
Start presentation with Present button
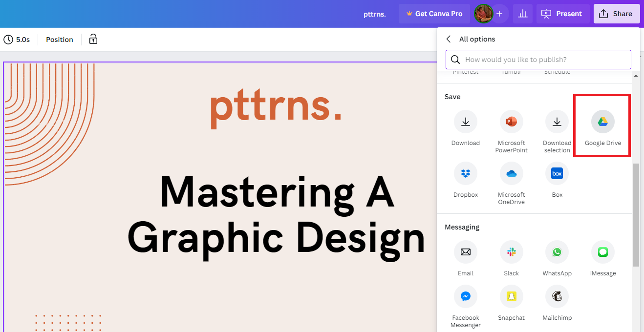pos(562,14)
